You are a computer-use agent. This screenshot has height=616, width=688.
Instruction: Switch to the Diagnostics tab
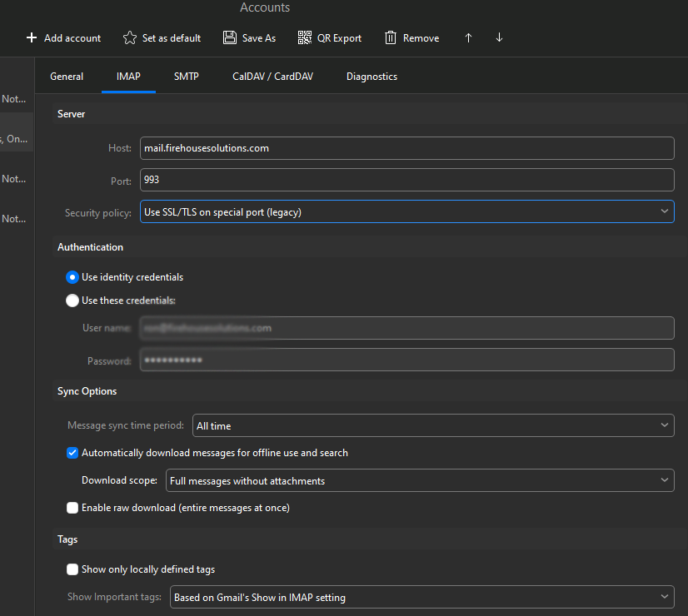point(371,77)
